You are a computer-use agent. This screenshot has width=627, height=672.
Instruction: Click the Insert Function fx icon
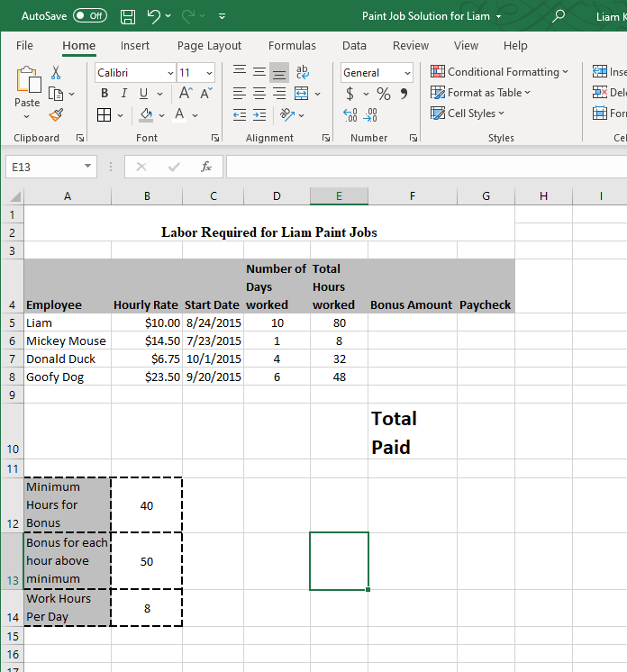(x=206, y=167)
